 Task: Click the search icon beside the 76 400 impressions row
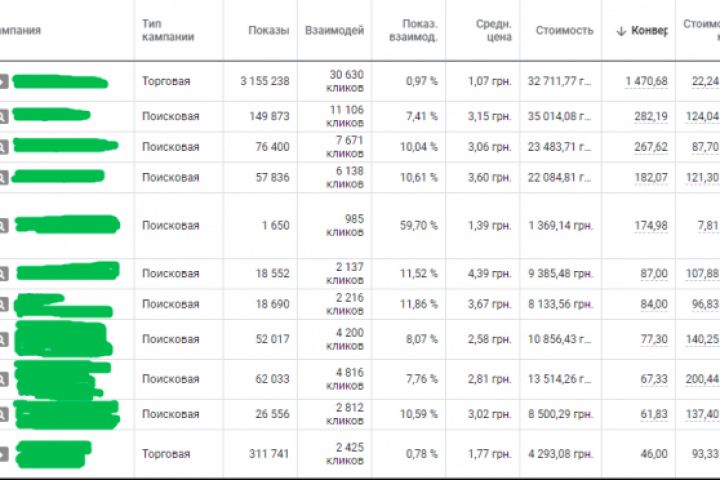(x=3, y=147)
